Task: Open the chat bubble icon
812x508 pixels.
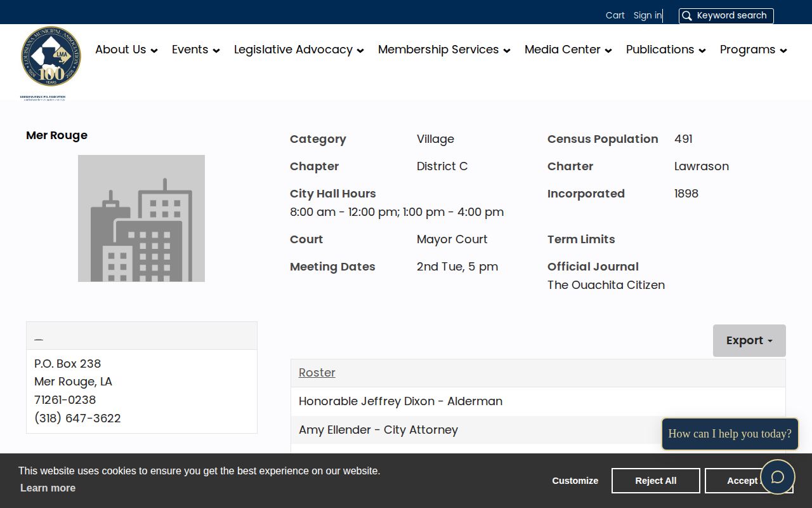Action: pyautogui.click(x=778, y=477)
